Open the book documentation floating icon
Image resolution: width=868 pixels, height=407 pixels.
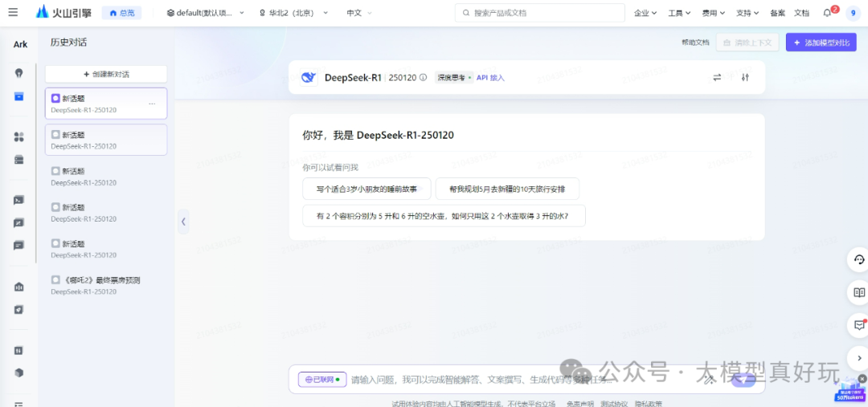click(x=859, y=292)
